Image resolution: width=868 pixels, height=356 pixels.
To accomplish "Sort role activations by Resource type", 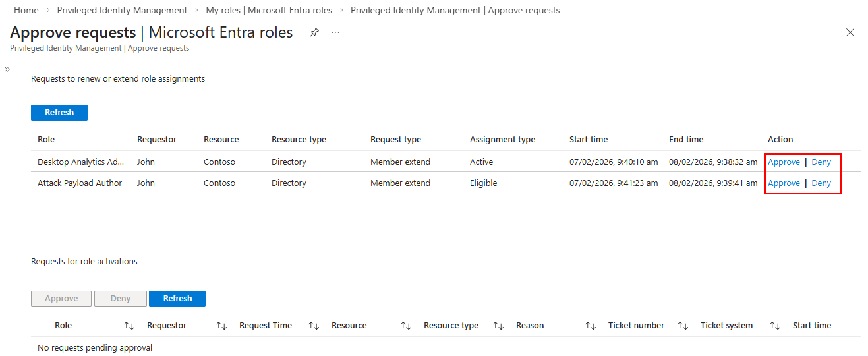I will tap(498, 326).
